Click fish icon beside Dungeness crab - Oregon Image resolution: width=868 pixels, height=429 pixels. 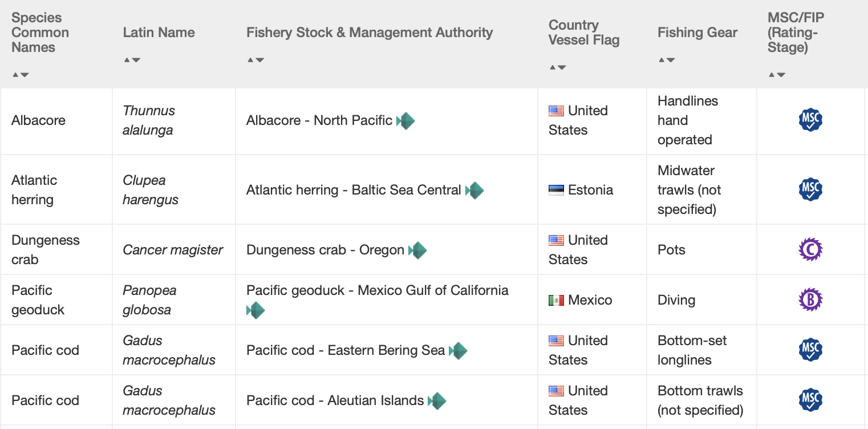pos(417,250)
